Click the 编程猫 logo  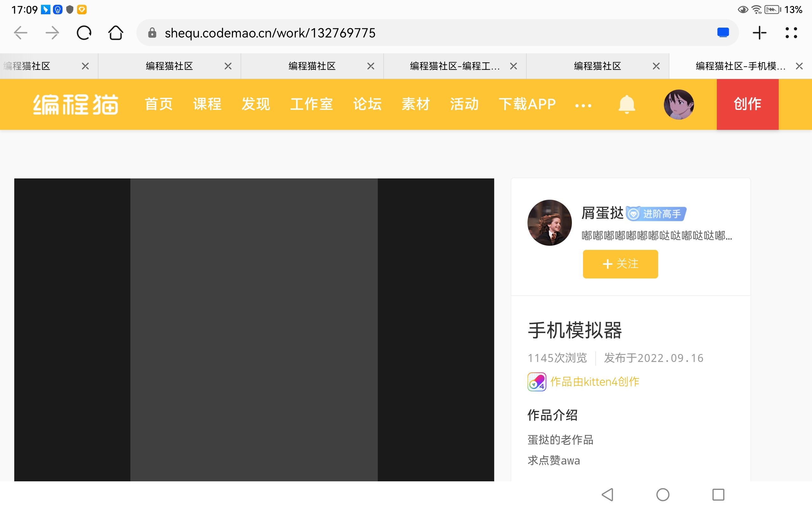pyautogui.click(x=75, y=104)
